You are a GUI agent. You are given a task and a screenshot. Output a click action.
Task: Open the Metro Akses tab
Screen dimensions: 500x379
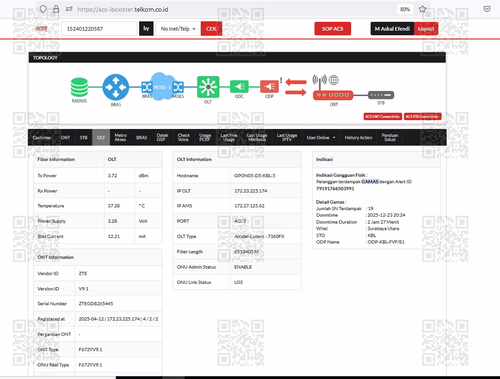pos(120,137)
